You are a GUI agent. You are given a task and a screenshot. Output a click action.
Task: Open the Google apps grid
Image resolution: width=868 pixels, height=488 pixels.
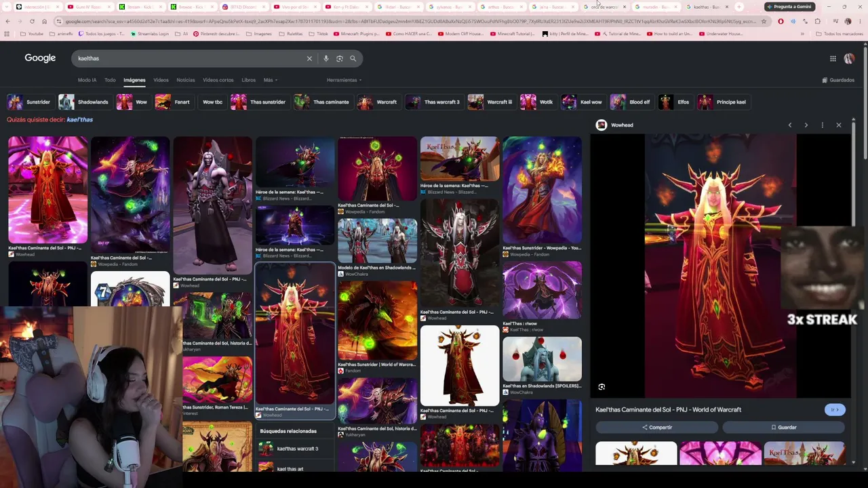(833, 58)
